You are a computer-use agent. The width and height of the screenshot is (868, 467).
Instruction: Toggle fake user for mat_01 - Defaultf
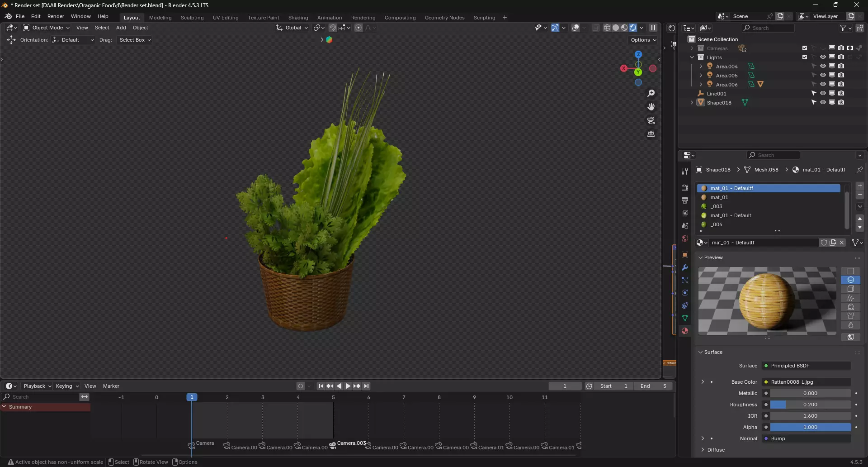pyautogui.click(x=824, y=243)
